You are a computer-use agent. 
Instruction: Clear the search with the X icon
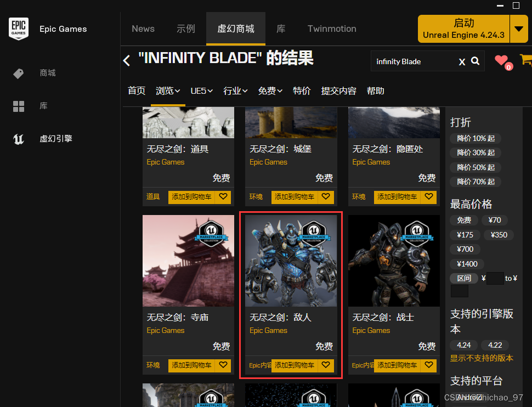462,62
